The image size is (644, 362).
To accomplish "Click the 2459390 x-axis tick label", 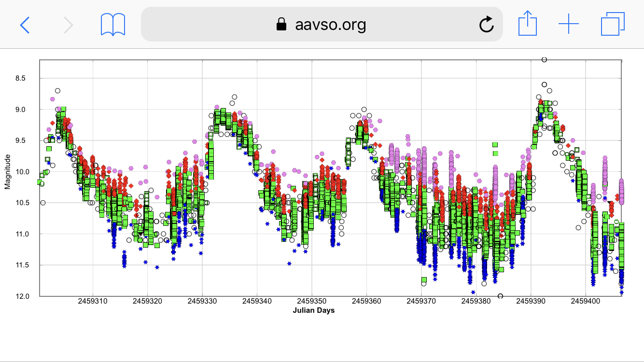I will [x=531, y=301].
